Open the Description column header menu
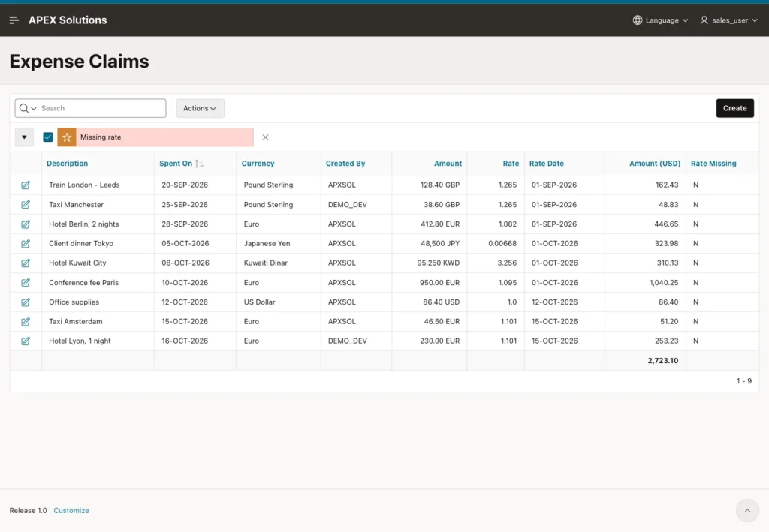This screenshot has width=769, height=532. pos(67,164)
